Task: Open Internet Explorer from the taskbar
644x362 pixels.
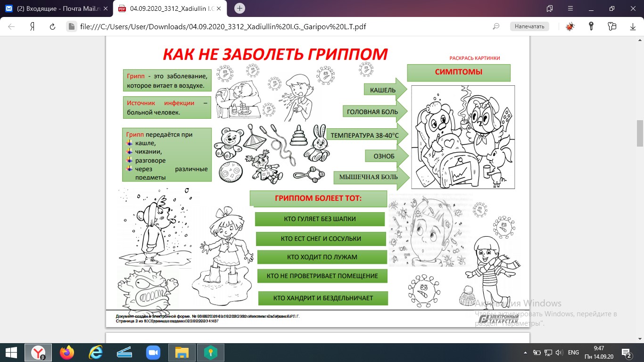Action: (x=96, y=353)
